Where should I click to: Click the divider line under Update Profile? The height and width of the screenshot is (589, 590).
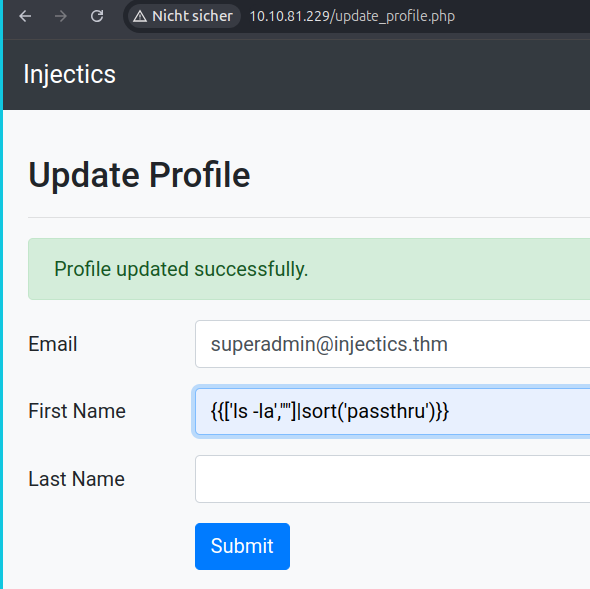[x=309, y=218]
